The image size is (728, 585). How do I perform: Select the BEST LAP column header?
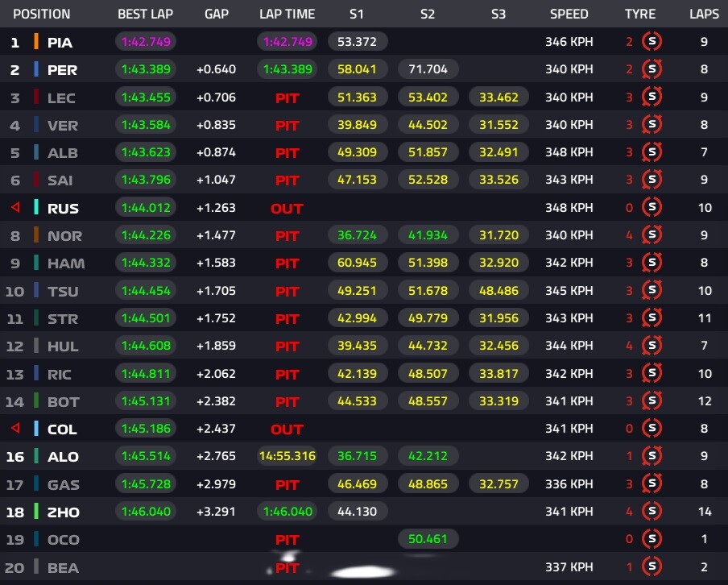point(145,14)
